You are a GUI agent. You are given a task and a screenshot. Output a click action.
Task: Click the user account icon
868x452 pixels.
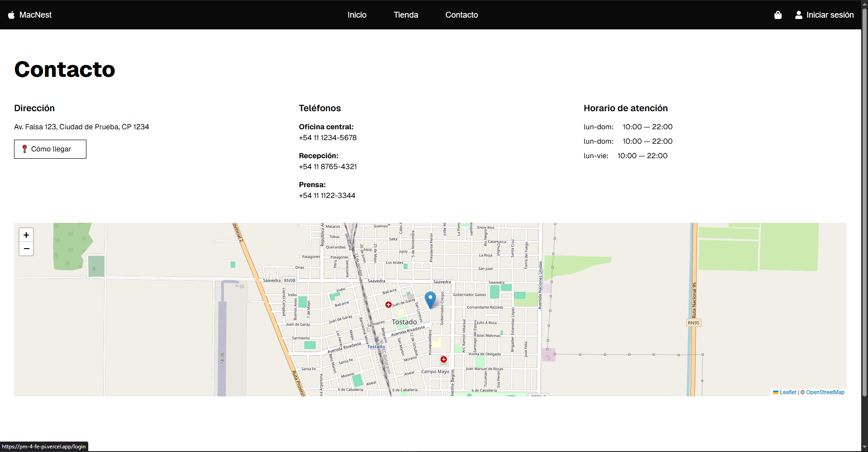click(799, 14)
